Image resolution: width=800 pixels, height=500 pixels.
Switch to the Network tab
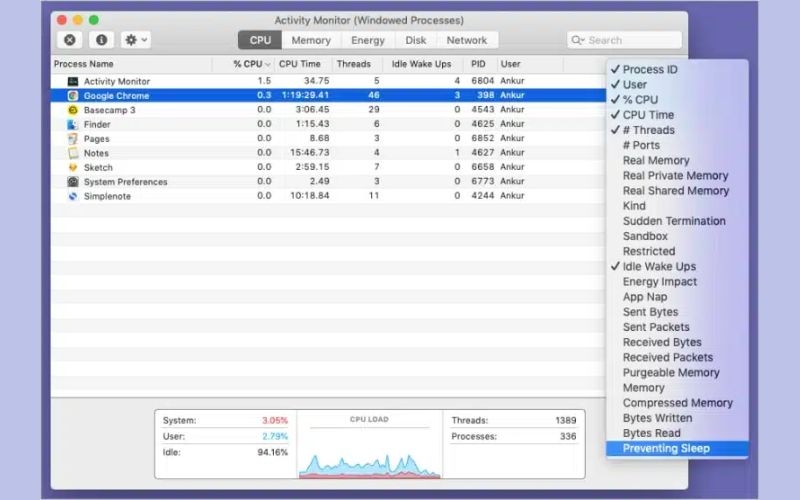[467, 40]
